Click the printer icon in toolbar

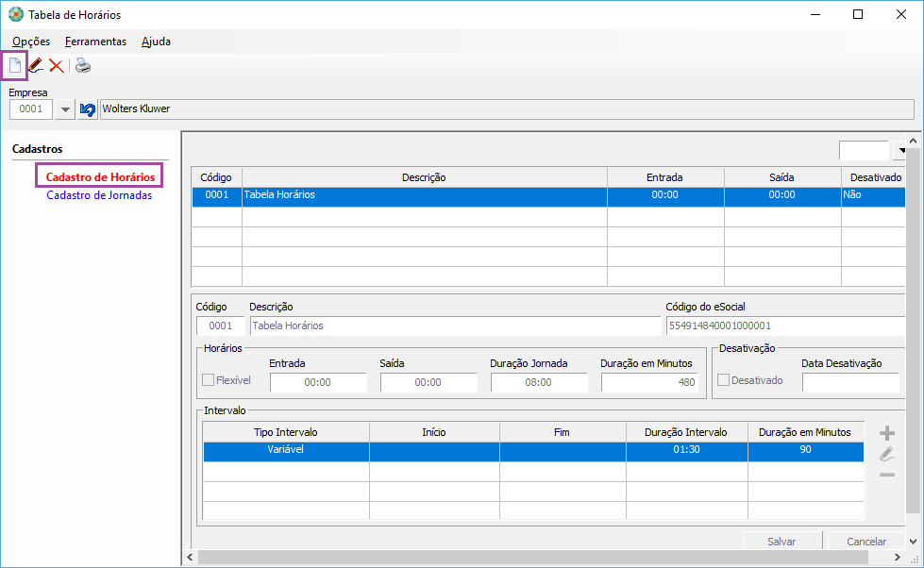click(x=83, y=65)
